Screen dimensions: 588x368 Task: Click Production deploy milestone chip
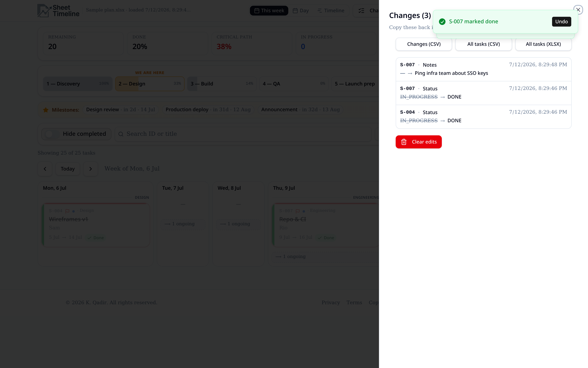pyautogui.click(x=208, y=110)
